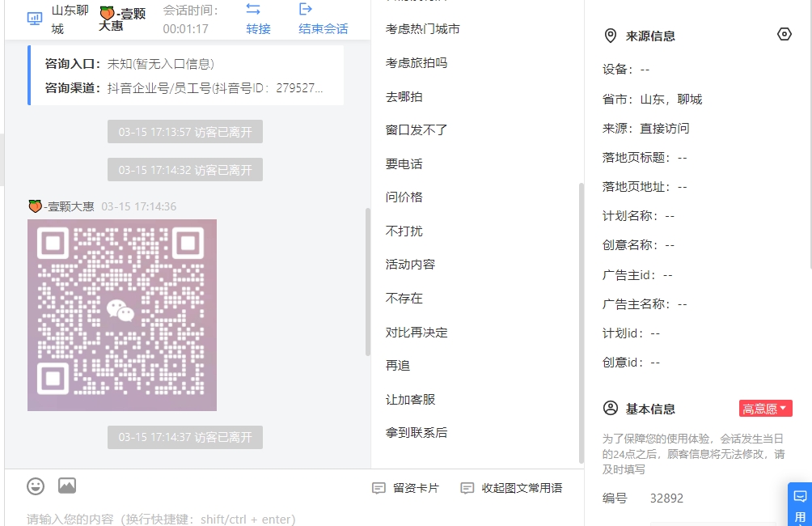Screen dimensions: 812x526
Task: Select the 不存在 quick phrase
Action: point(404,299)
